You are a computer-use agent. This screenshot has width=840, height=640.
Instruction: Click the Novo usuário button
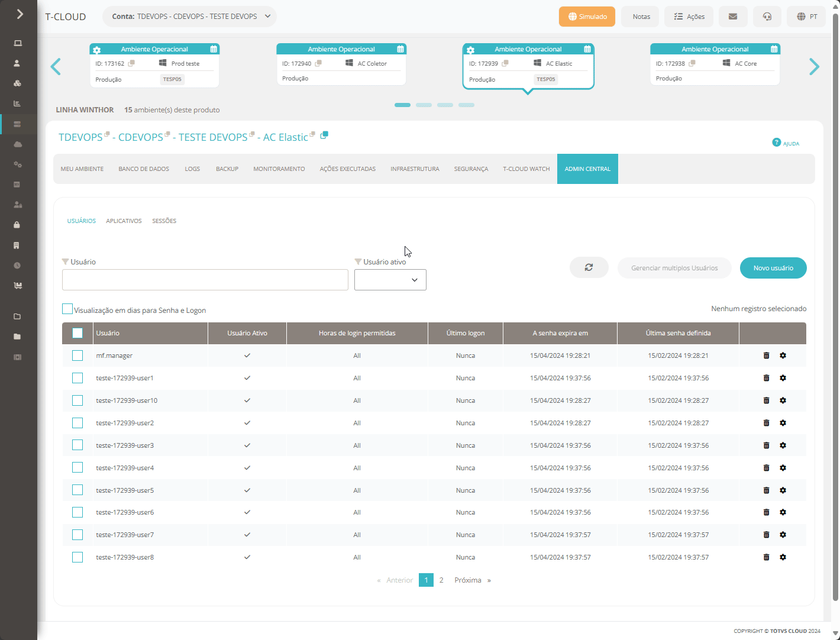pos(773,268)
